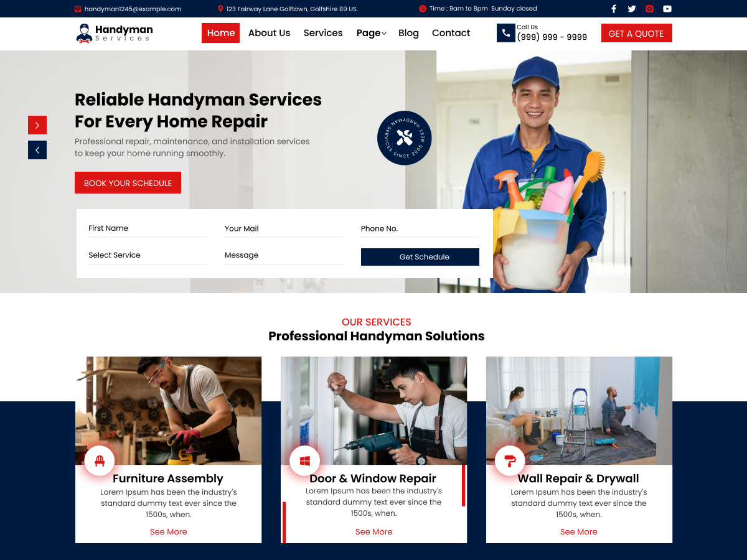The image size is (747, 560).
Task: Open the Twitter social icon
Action: (x=632, y=9)
